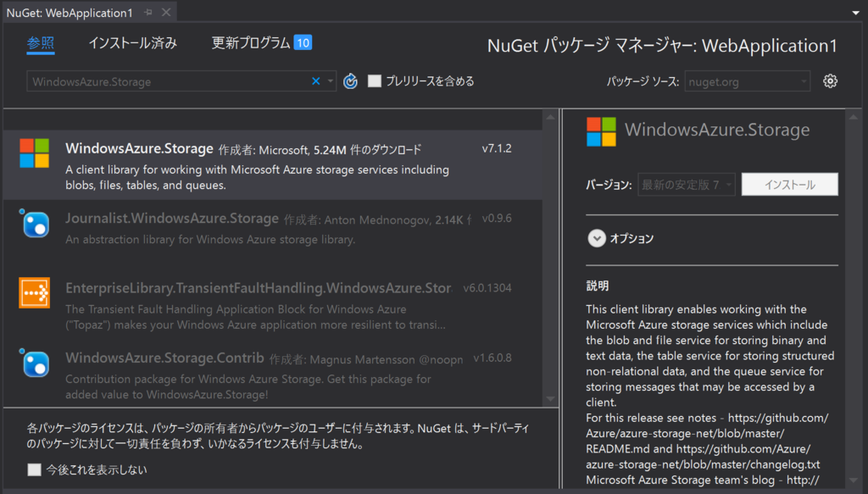Click the 説明 heading in the details pane
The height and width of the screenshot is (494, 868).
(598, 286)
